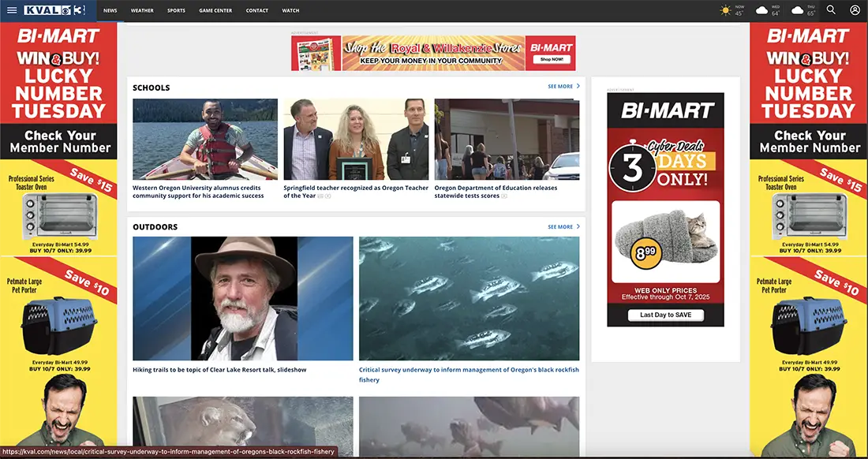Click the toaster oven in the right Bi-Mart ad

point(810,216)
